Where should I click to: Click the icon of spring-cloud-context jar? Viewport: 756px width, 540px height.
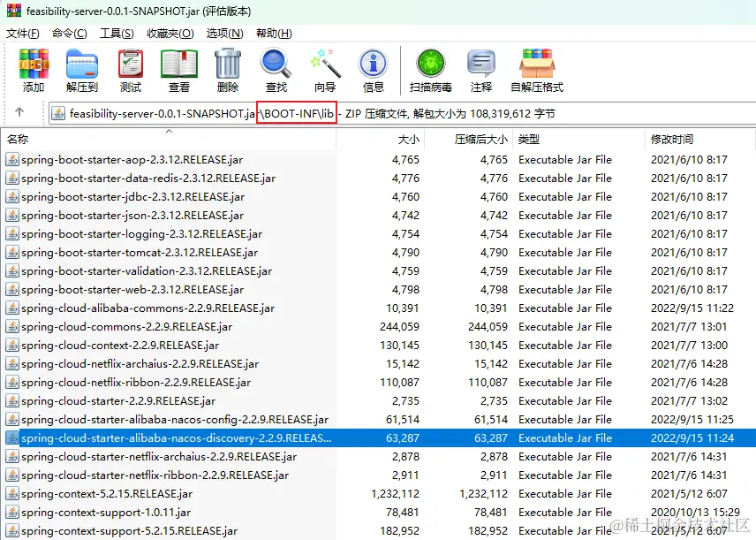12,345
